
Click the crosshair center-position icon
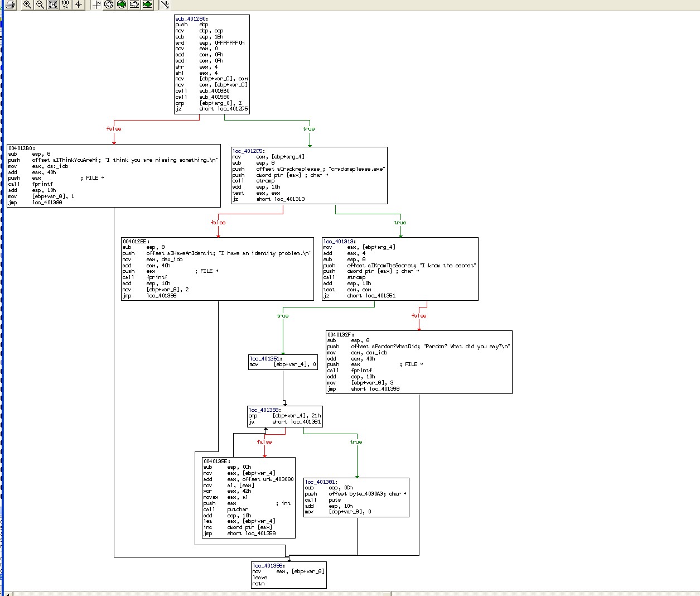click(79, 4)
